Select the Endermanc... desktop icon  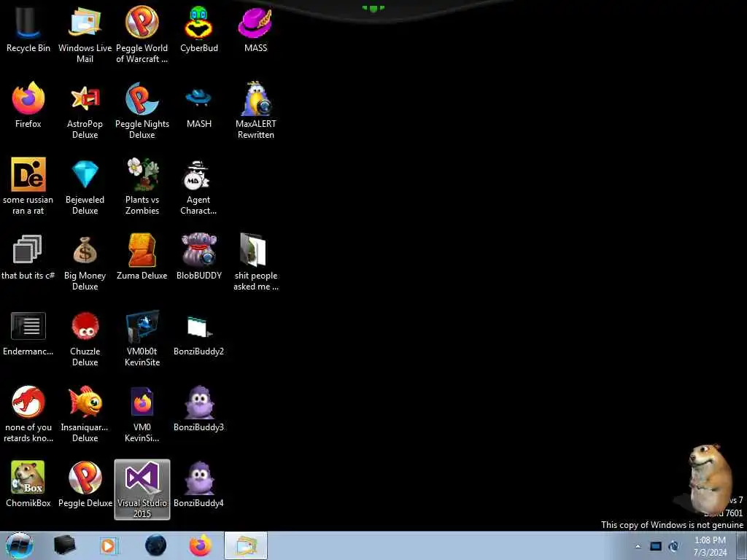coord(28,333)
